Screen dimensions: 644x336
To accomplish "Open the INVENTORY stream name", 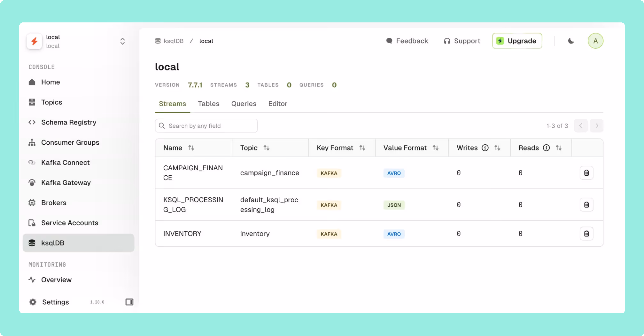I will [182, 234].
